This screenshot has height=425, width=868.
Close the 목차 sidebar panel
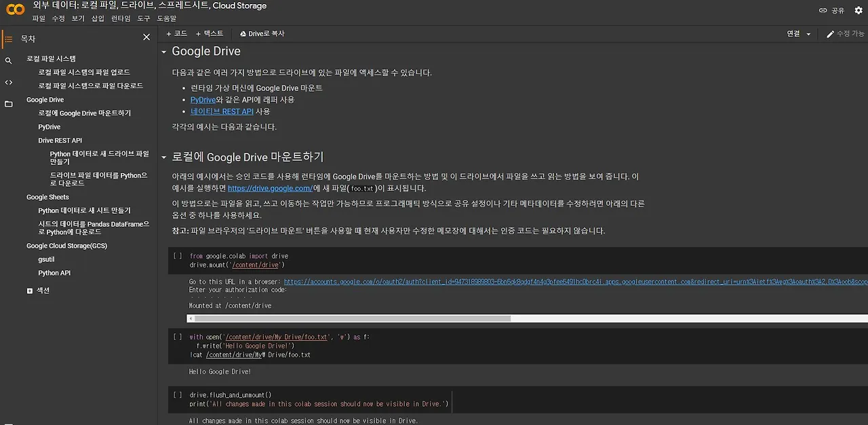(146, 37)
